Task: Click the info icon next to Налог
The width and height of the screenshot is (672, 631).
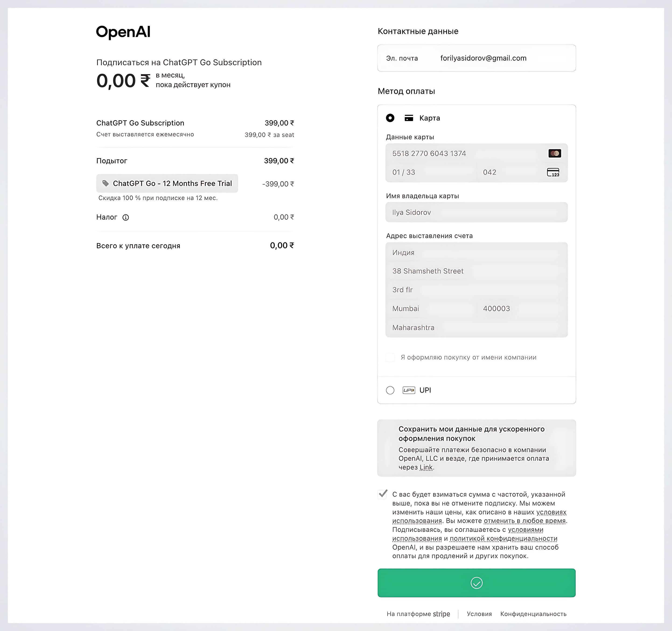Action: coord(126,217)
